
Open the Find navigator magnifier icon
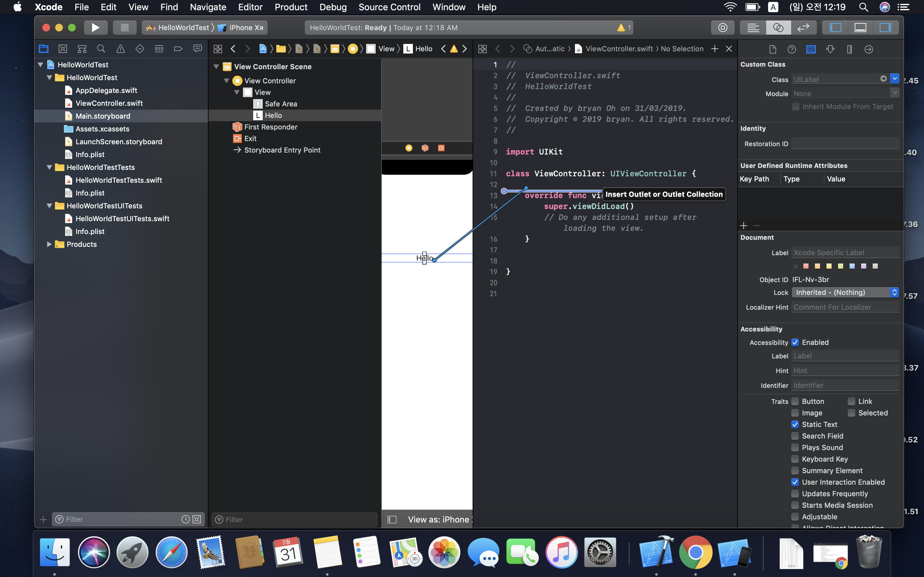click(101, 49)
